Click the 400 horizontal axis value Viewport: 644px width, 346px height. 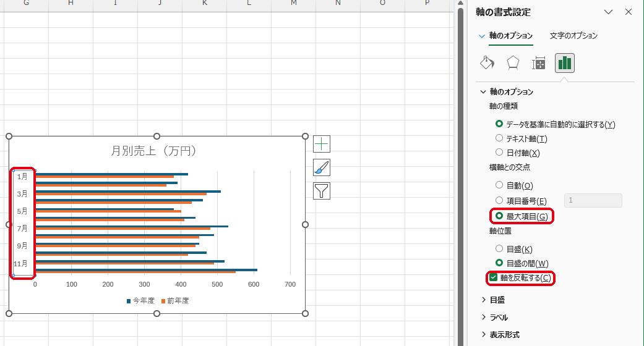[x=181, y=284]
